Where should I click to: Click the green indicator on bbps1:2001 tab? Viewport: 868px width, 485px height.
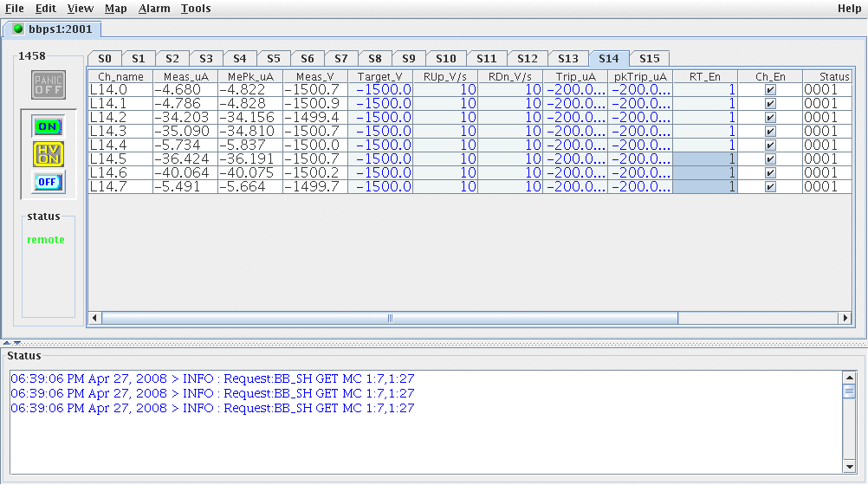[x=18, y=29]
